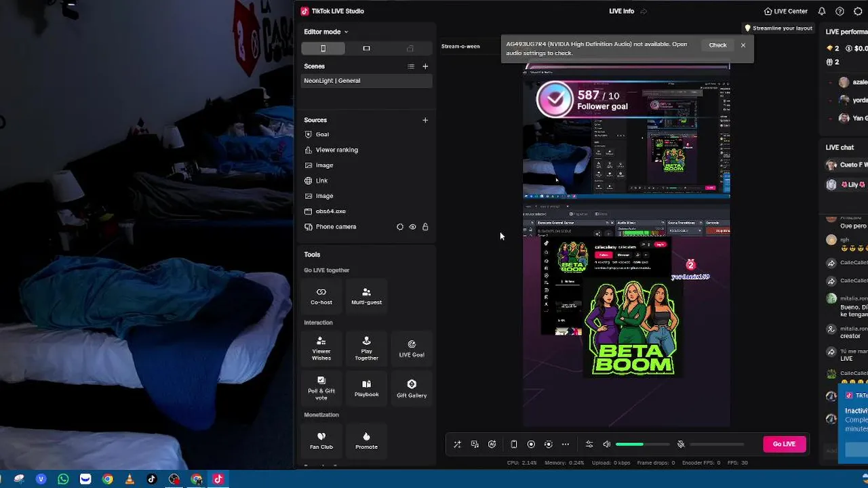Image resolution: width=868 pixels, height=488 pixels.
Task: Add a new scene with plus icon
Action: coord(425,66)
